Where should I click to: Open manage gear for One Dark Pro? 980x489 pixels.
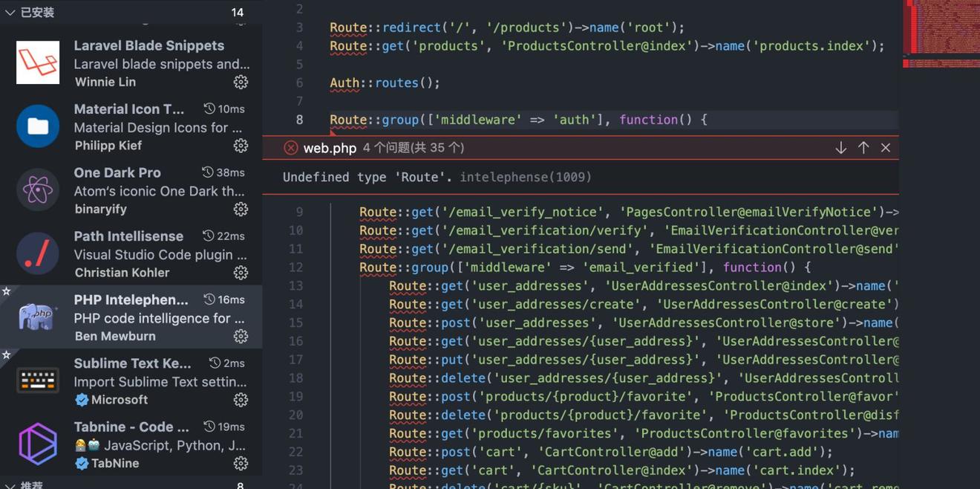(241, 210)
